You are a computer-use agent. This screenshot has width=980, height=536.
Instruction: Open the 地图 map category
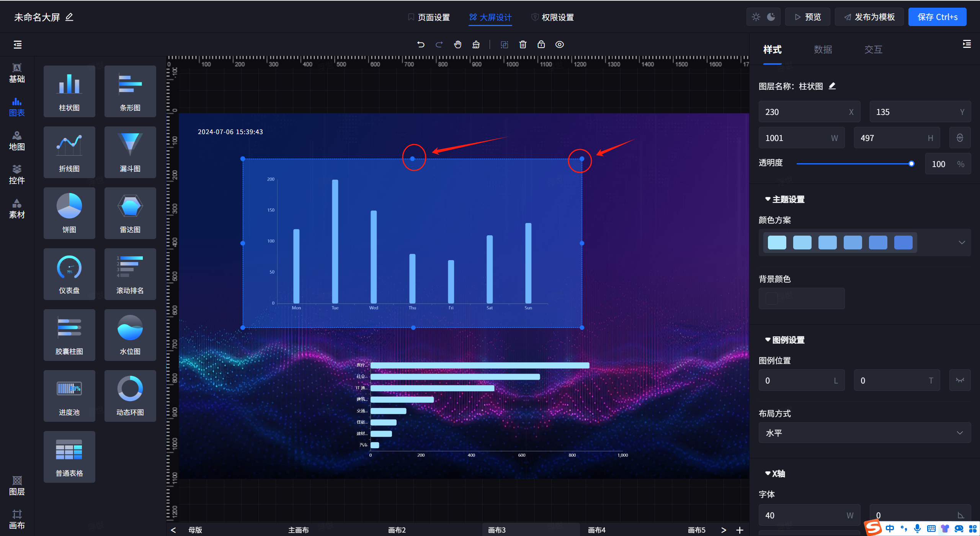tap(17, 141)
